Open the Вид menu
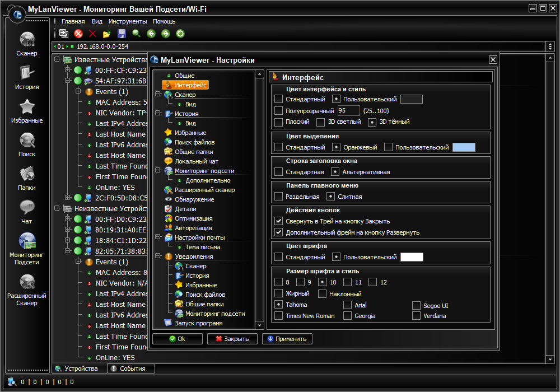Image resolution: width=560 pixels, height=392 pixels. click(x=97, y=21)
